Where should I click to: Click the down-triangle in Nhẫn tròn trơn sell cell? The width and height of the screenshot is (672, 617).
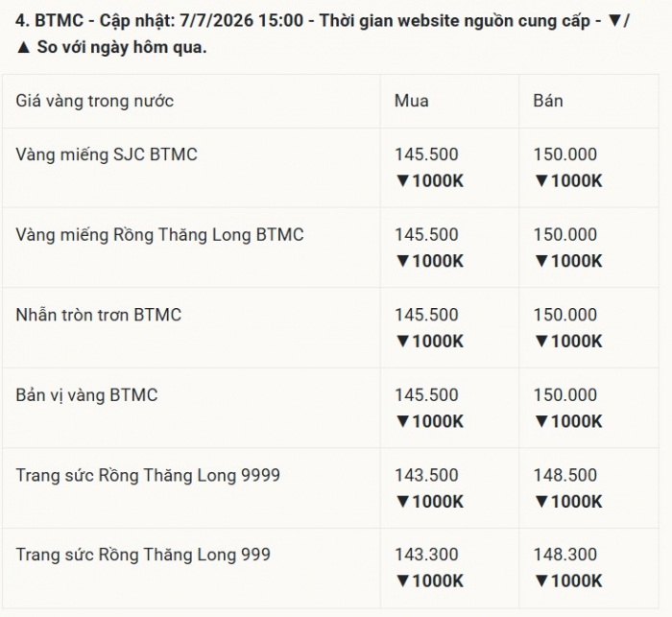click(x=541, y=342)
